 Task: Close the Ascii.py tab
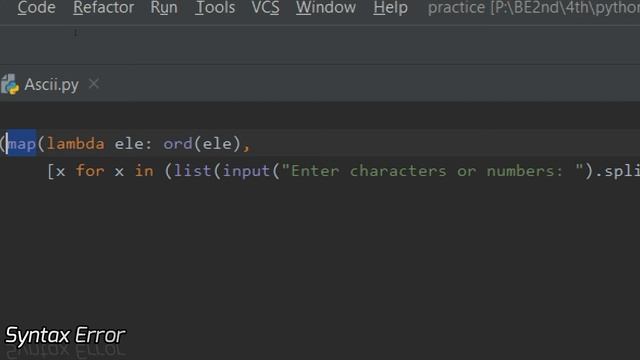pos(94,84)
